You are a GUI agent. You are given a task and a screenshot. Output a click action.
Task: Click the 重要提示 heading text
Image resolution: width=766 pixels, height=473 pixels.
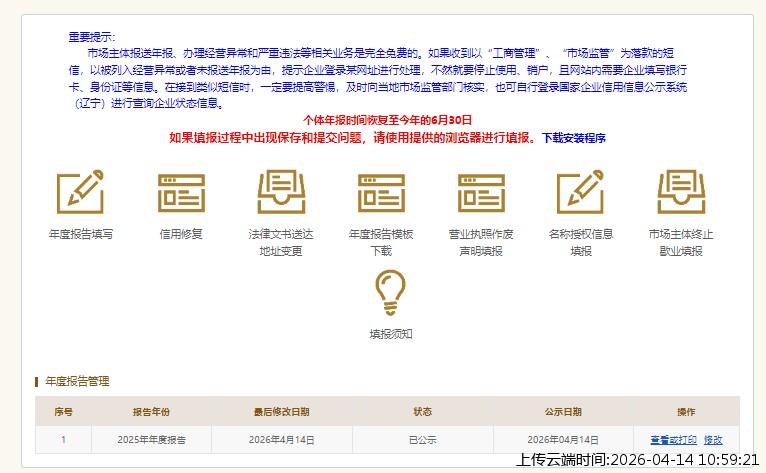(92, 37)
